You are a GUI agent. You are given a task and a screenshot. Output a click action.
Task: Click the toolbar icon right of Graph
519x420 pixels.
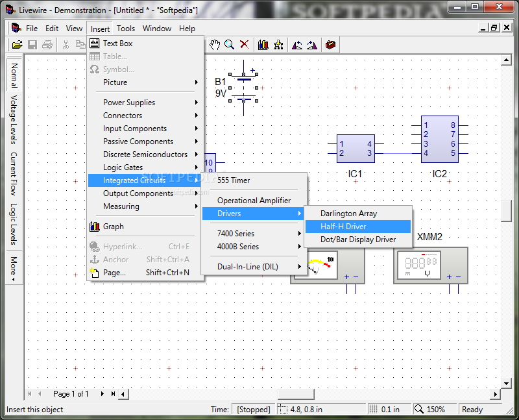(278, 45)
